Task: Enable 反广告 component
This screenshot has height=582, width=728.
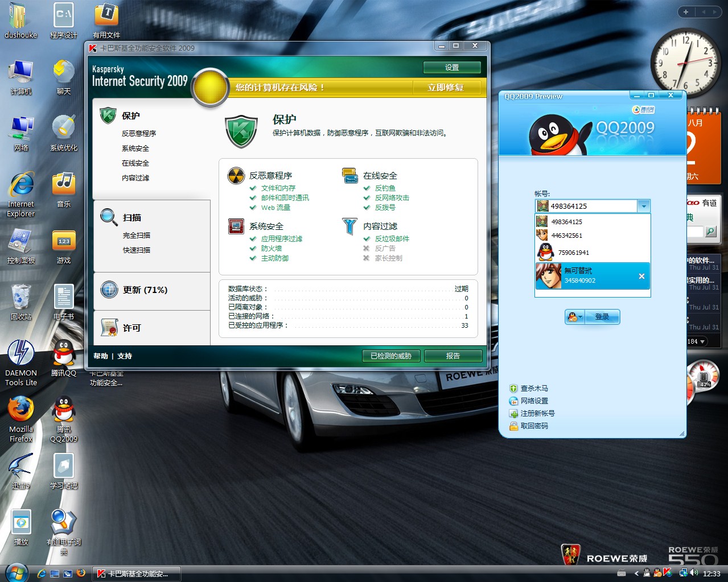Action: coord(379,248)
